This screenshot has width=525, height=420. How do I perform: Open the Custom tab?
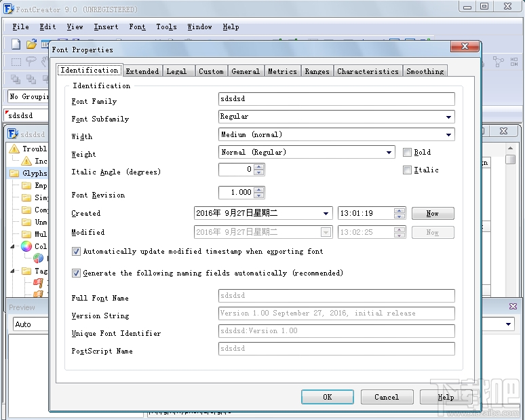coord(211,71)
